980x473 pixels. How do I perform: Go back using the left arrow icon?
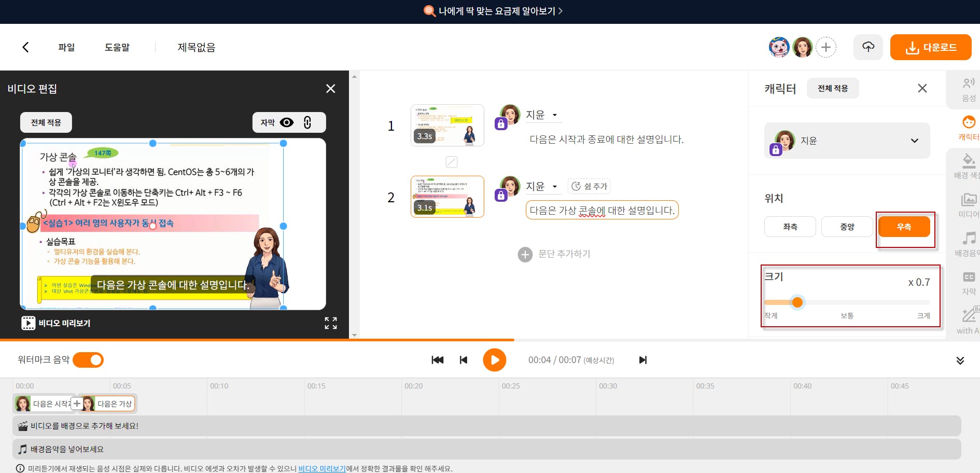tap(25, 47)
